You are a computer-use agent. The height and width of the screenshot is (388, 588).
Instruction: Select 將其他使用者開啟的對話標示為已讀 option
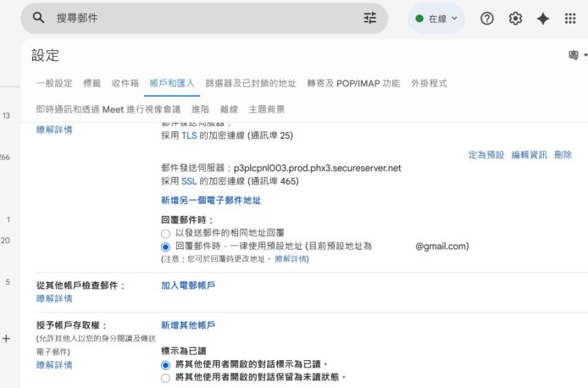coord(166,363)
